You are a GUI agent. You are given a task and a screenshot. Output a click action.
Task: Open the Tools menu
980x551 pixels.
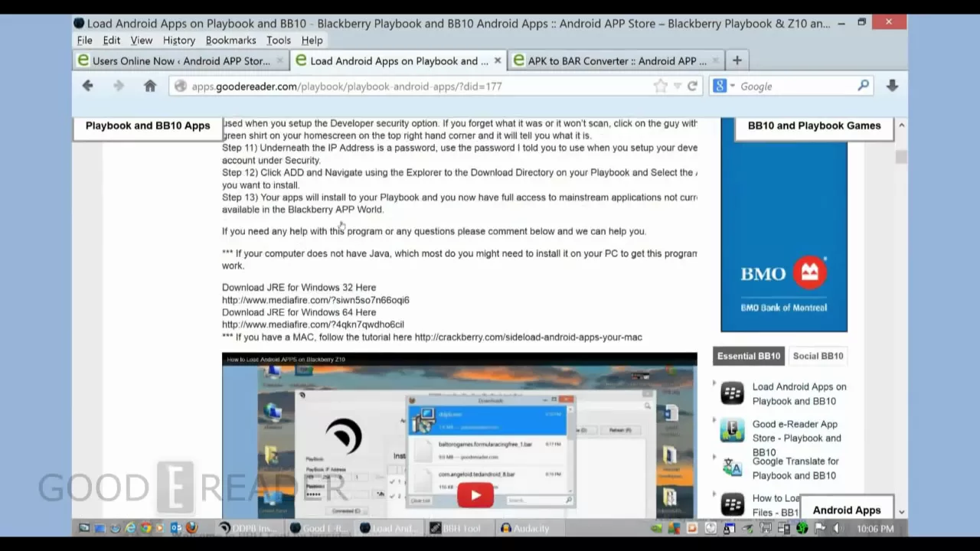click(x=279, y=40)
